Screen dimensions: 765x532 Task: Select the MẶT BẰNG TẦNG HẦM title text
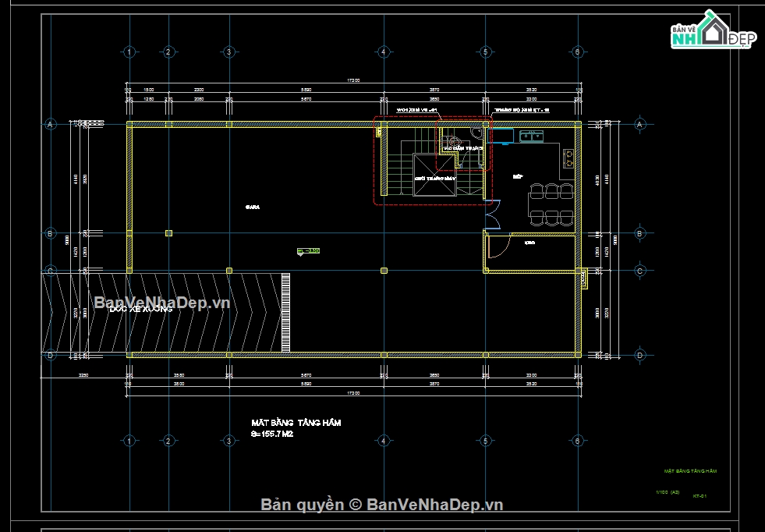point(296,423)
